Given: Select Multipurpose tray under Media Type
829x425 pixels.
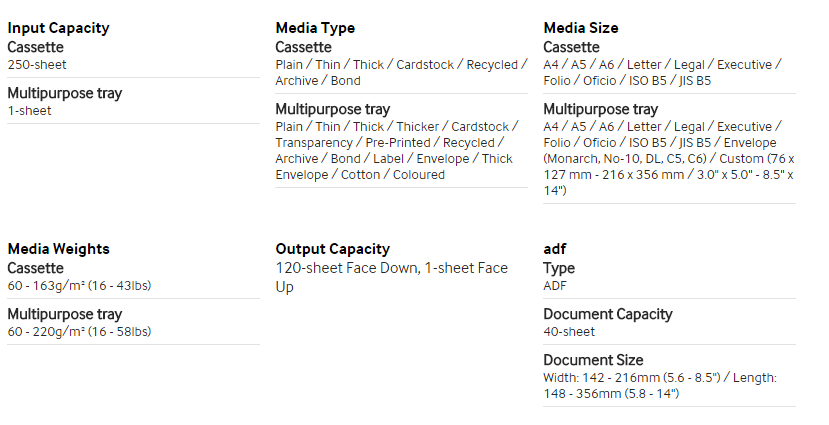Looking at the screenshot, I should (333, 109).
